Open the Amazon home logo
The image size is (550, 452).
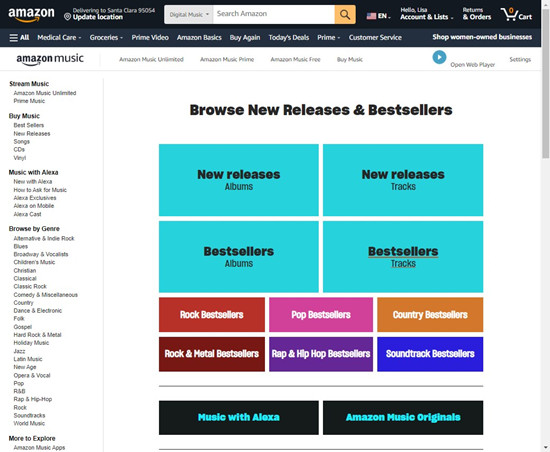[x=31, y=14]
